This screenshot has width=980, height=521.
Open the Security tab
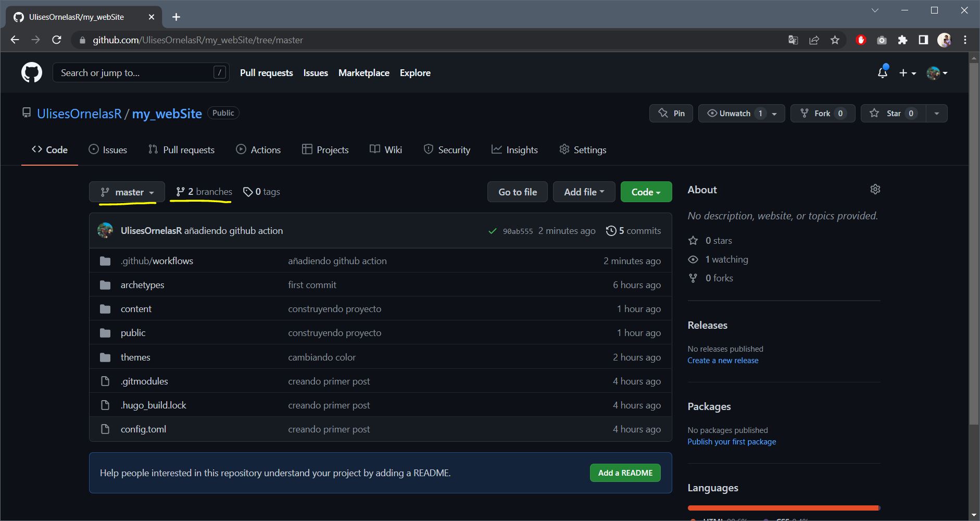(x=447, y=150)
